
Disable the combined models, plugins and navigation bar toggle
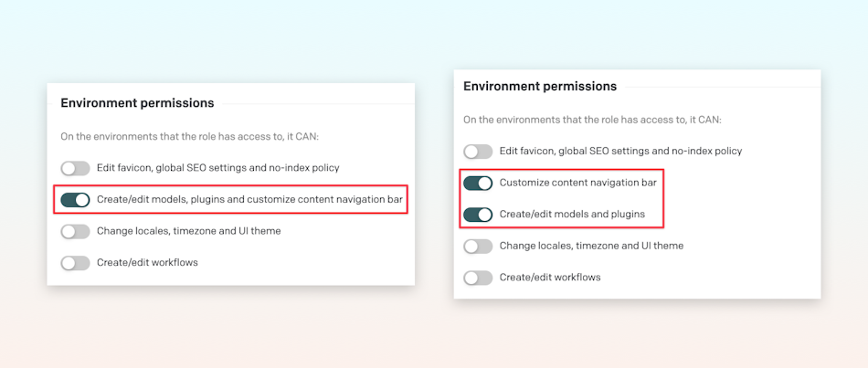75,200
